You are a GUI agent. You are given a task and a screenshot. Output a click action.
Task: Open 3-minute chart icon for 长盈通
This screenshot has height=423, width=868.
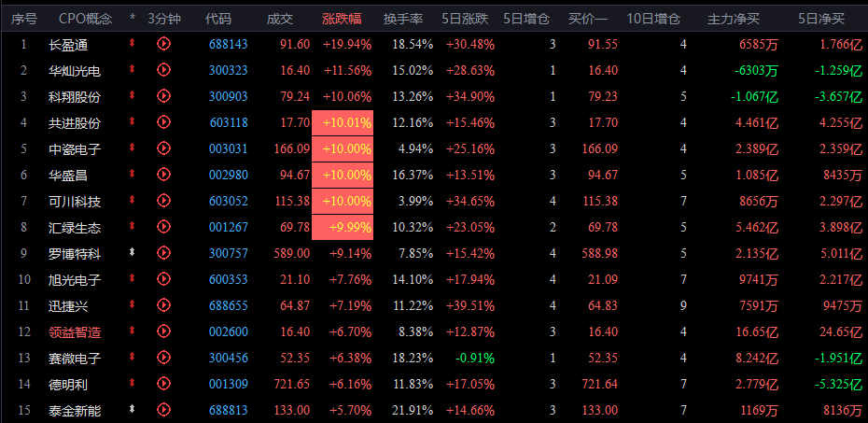click(x=163, y=43)
